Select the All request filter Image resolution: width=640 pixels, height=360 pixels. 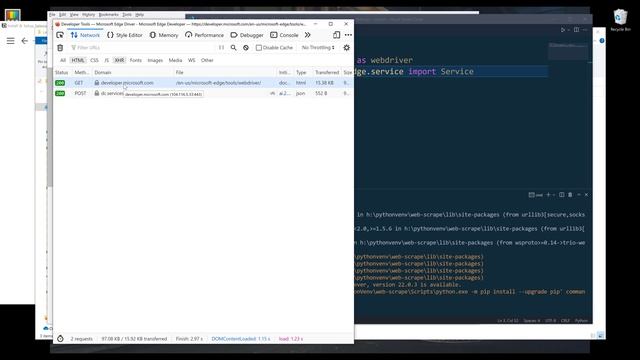coord(62,60)
